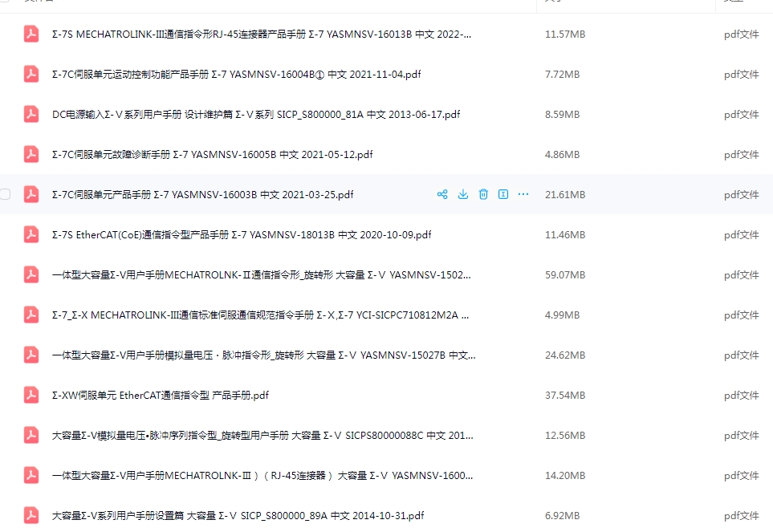Click PDF icon of 一体型大容量Σ-V MECHATROLNK-II manual

(31, 274)
